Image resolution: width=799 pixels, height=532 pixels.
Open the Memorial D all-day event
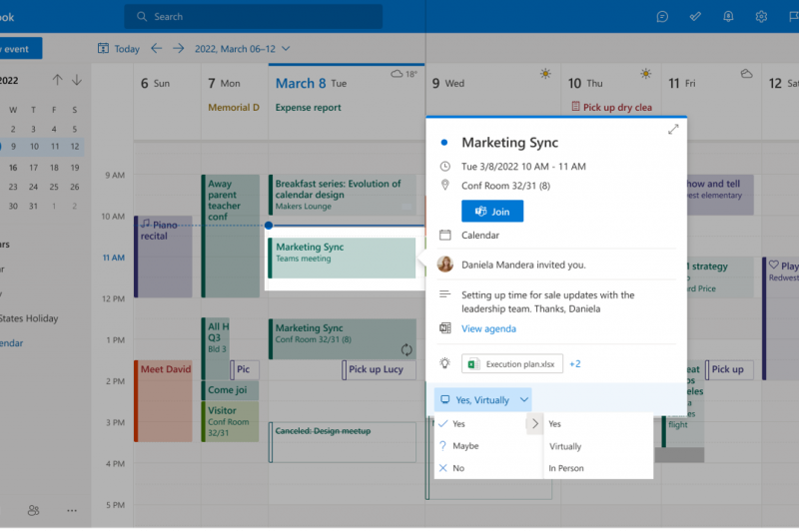click(234, 108)
